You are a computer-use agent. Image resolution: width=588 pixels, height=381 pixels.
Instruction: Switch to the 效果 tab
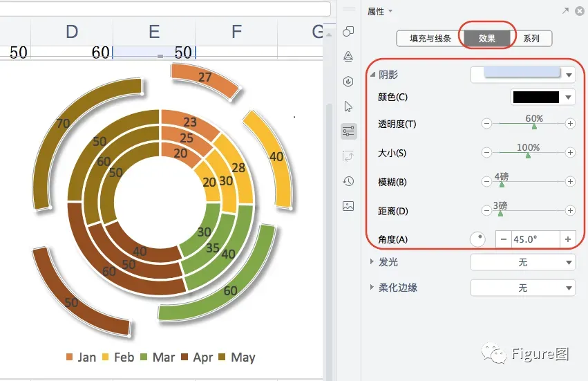(x=486, y=38)
